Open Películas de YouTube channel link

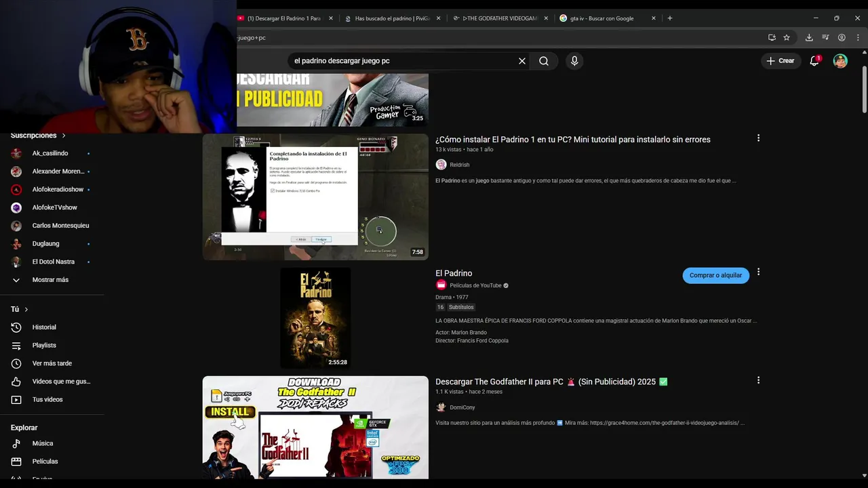475,285
